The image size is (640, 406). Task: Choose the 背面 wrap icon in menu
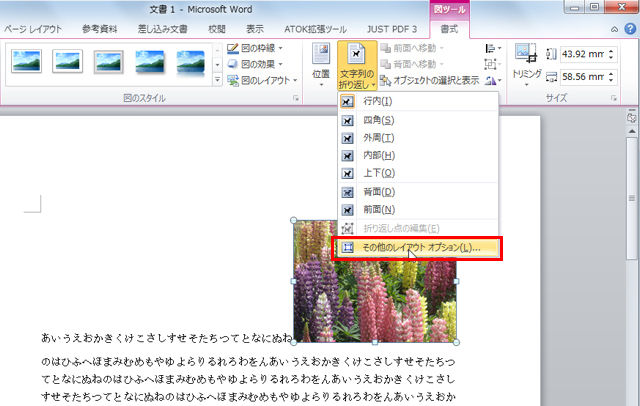coord(347,192)
